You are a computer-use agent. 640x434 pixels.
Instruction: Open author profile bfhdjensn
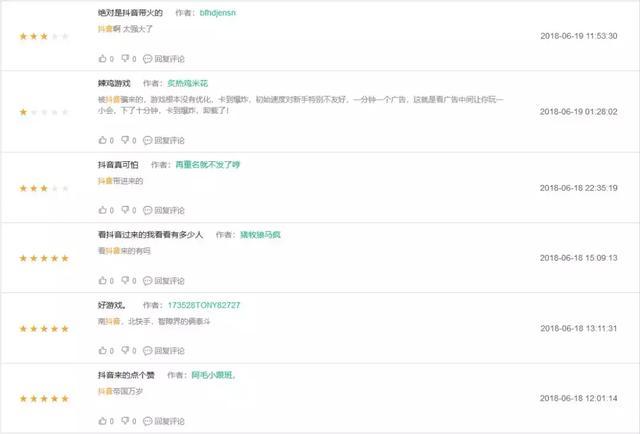click(x=218, y=13)
